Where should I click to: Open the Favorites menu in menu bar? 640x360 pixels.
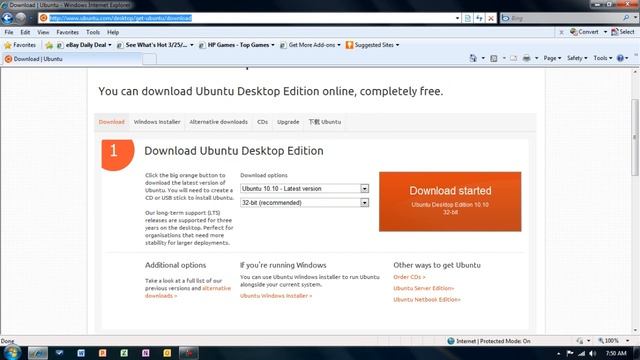67,32
